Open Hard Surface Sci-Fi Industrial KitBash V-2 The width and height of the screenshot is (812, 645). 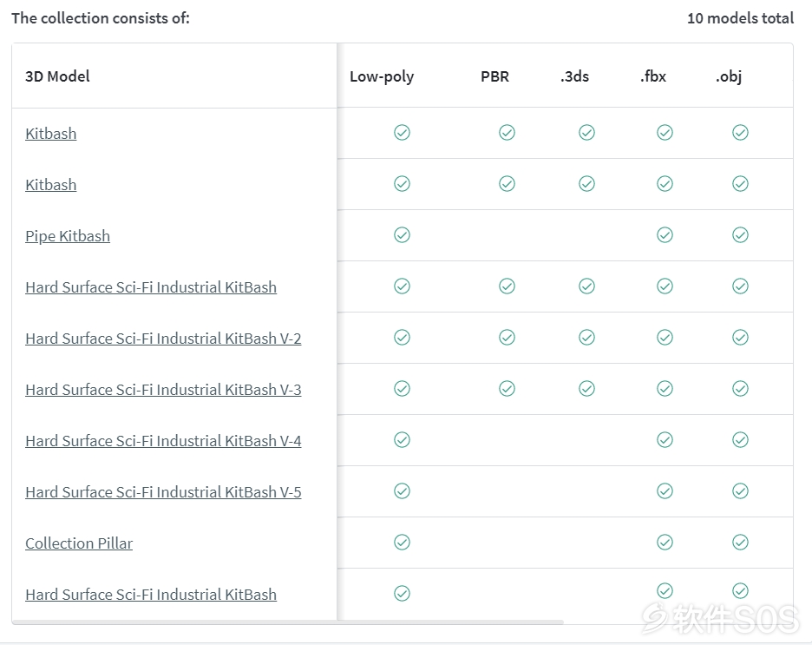(163, 339)
